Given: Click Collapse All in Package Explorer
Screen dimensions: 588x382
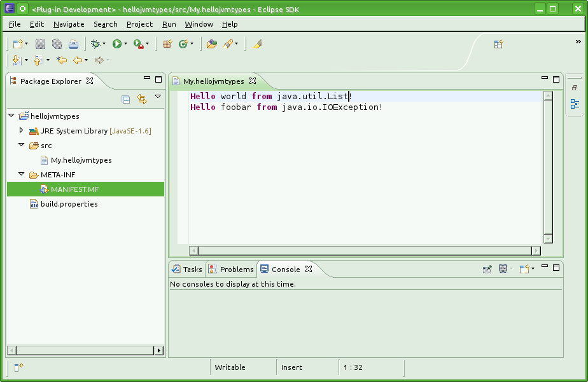Looking at the screenshot, I should (x=126, y=99).
